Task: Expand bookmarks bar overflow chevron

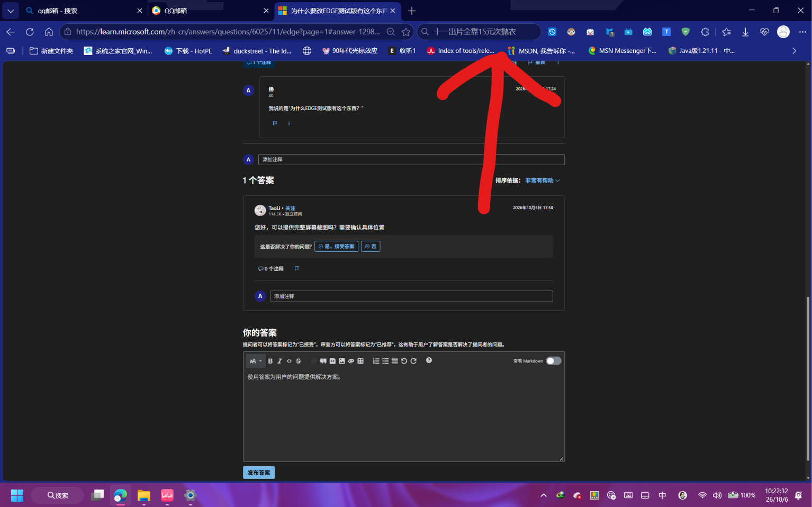Action: tap(794, 51)
